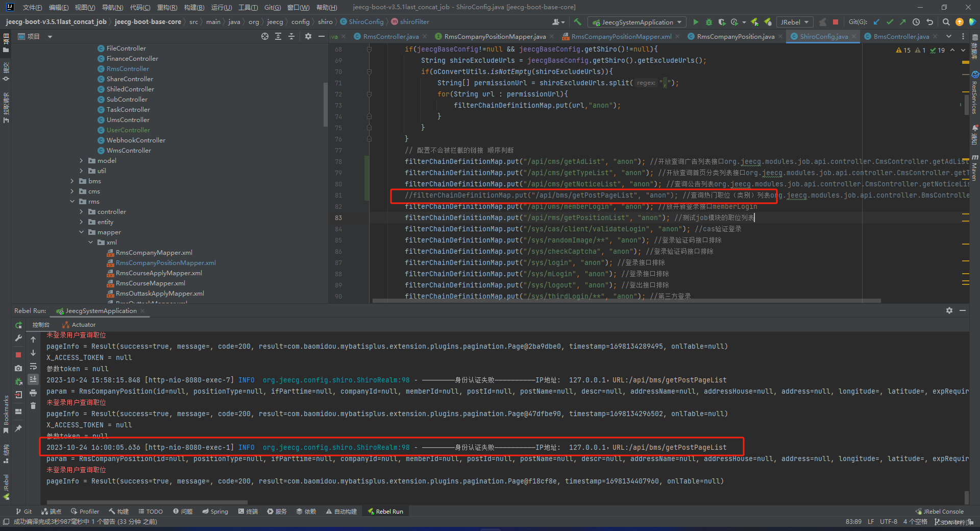Hide the project panel with minus icon
This screenshot has width=980, height=531.
pyautogui.click(x=321, y=36)
